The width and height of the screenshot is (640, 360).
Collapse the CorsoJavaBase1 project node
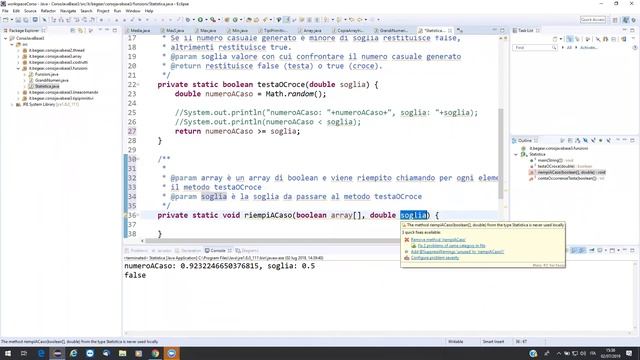pyautogui.click(x=6, y=38)
